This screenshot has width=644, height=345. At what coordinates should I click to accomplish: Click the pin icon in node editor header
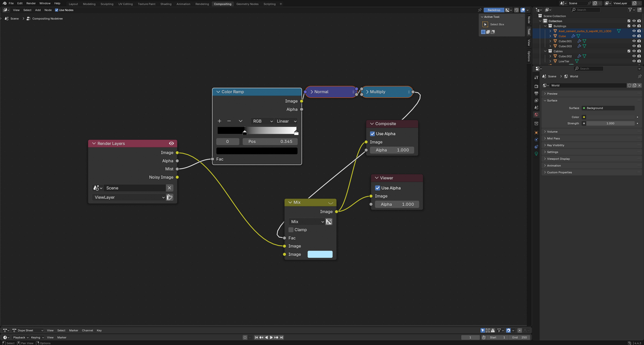480,10
